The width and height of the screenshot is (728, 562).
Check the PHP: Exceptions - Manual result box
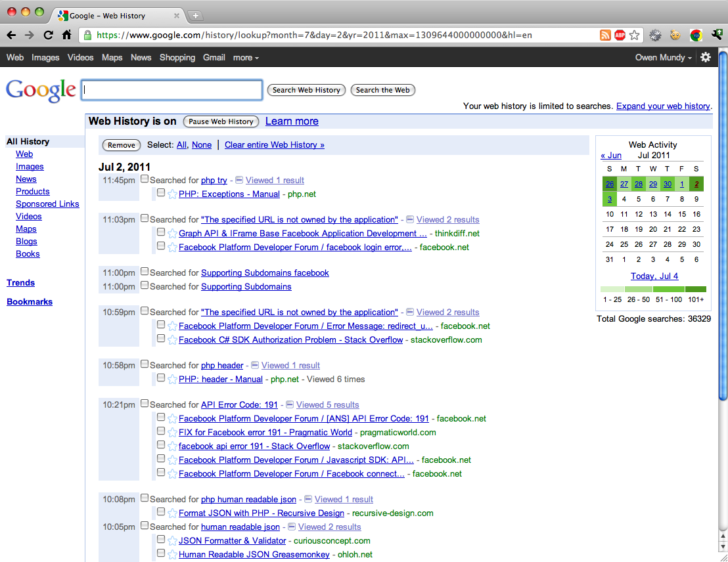point(160,192)
